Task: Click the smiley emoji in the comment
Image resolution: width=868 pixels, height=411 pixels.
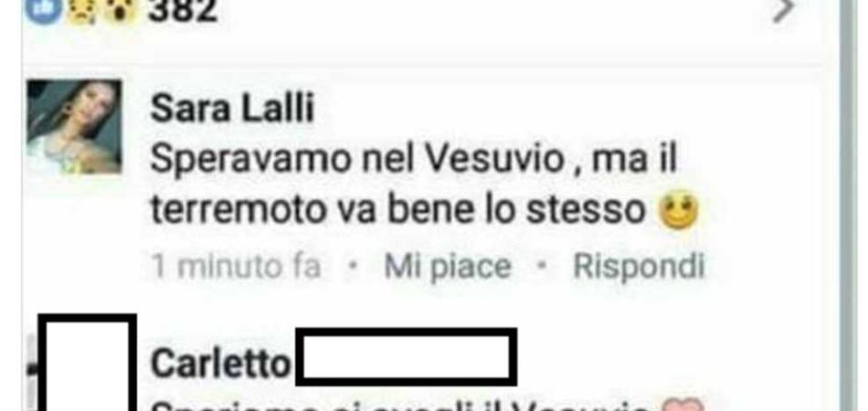Action: tap(678, 212)
